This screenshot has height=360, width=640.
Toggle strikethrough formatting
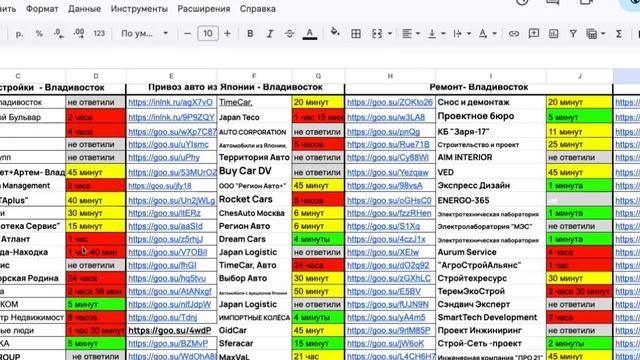289,34
